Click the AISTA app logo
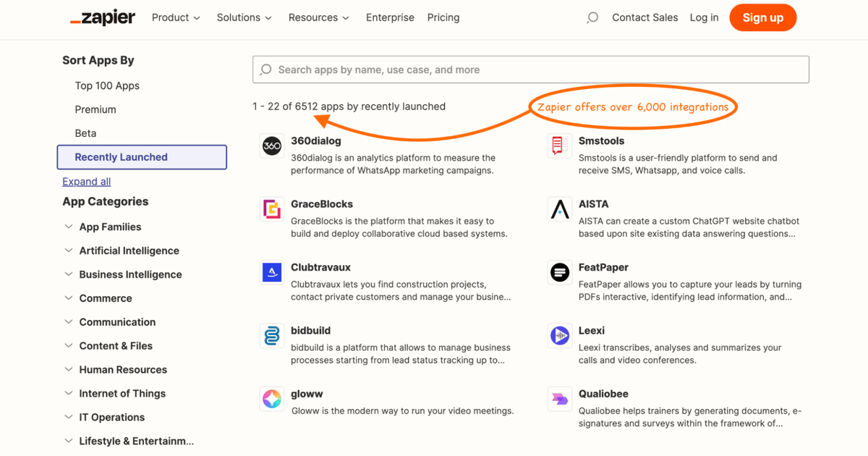 560,209
